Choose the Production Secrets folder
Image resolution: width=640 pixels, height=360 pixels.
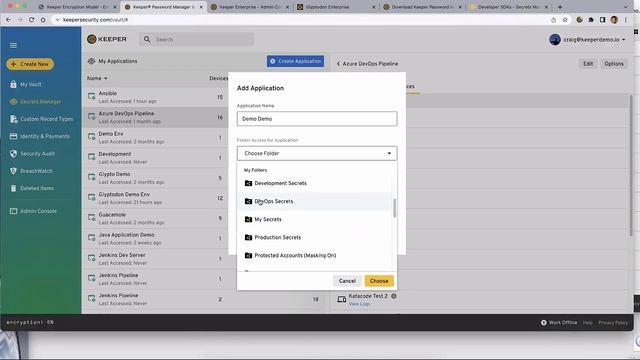click(x=315, y=237)
